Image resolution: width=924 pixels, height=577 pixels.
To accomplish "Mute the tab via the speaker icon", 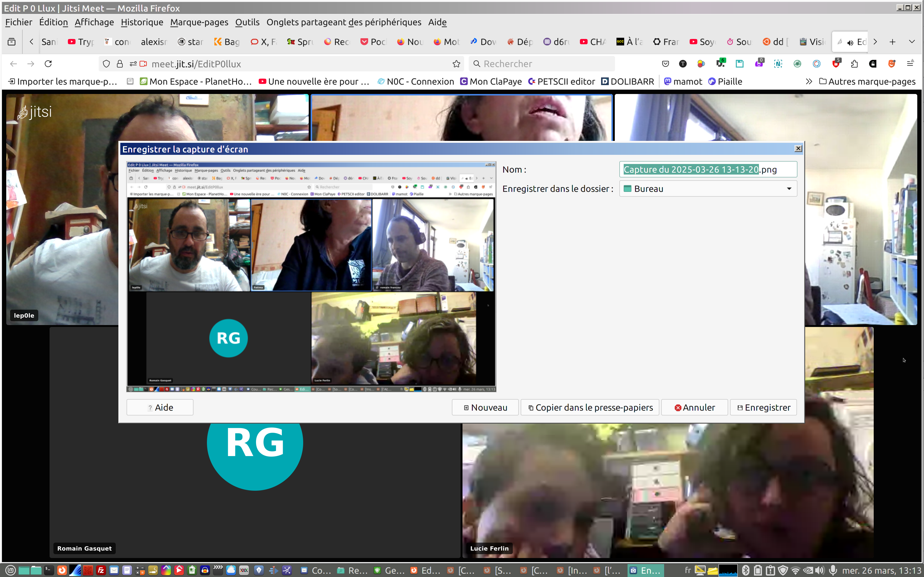I will coord(850,42).
